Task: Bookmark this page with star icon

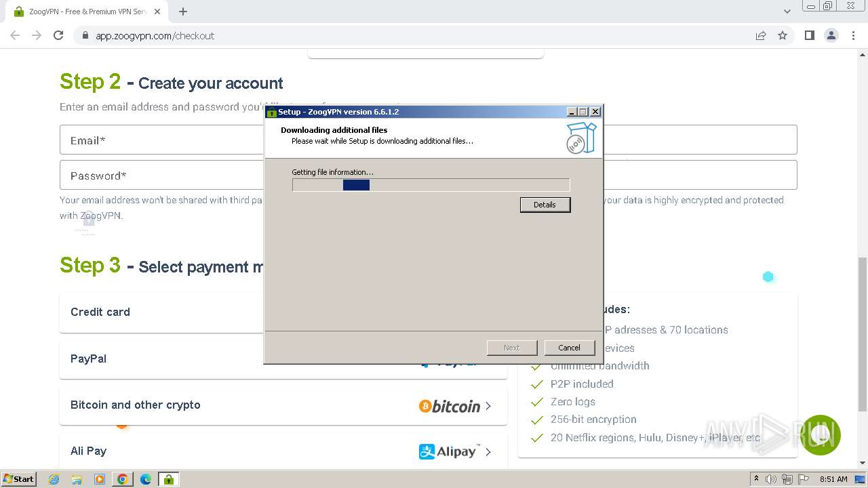Action: click(x=783, y=36)
